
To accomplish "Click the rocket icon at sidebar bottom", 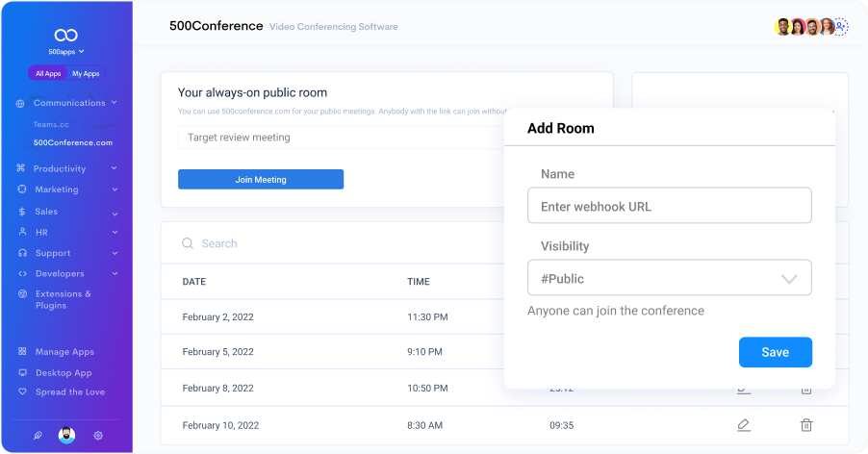I will [x=38, y=436].
